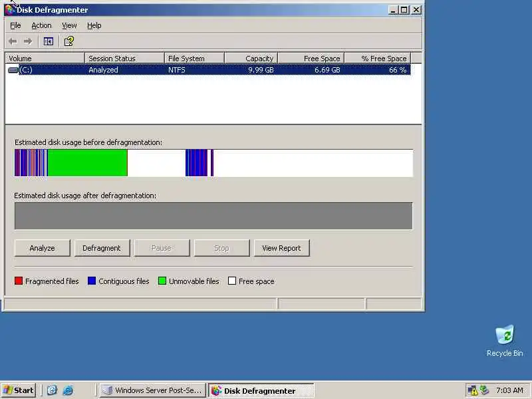Image resolution: width=532 pixels, height=399 pixels.
Task: Open the Help menu
Action: [94, 25]
